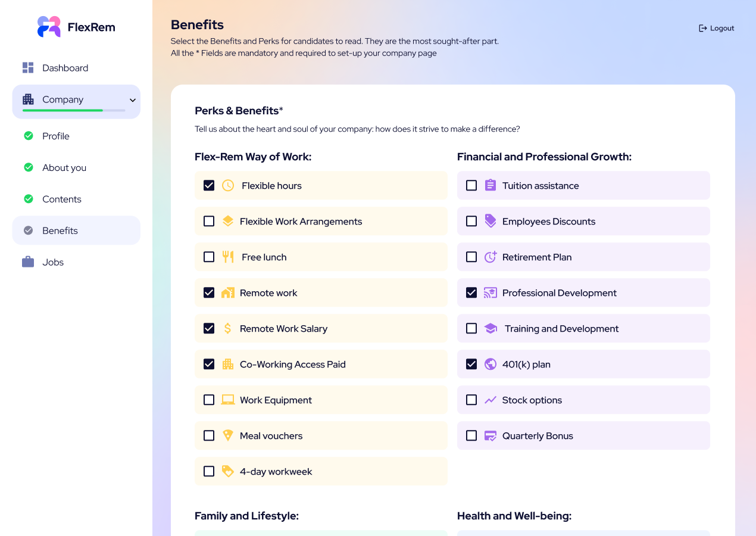Click the graduation cap Training and Development icon
756x536 pixels.
pos(491,328)
